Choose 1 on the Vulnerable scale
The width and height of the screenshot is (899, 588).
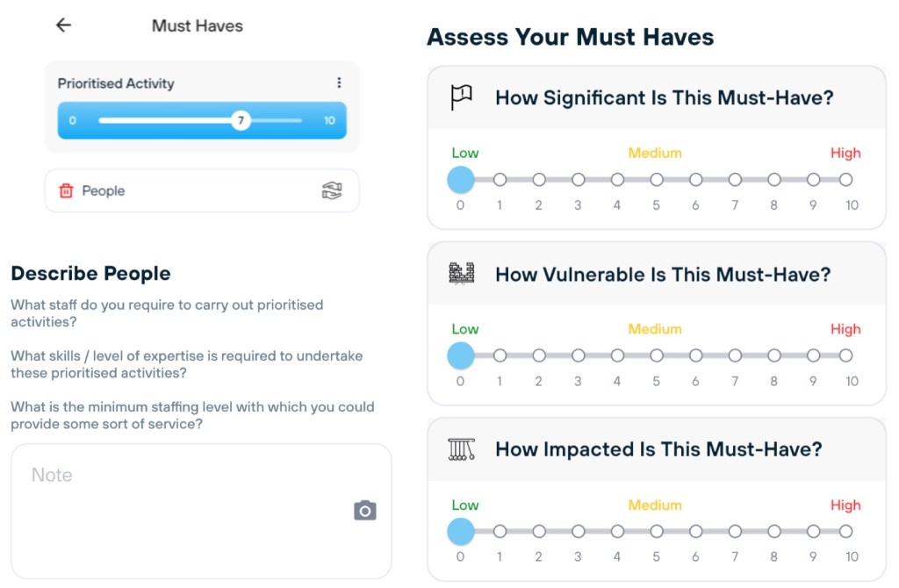pos(500,356)
